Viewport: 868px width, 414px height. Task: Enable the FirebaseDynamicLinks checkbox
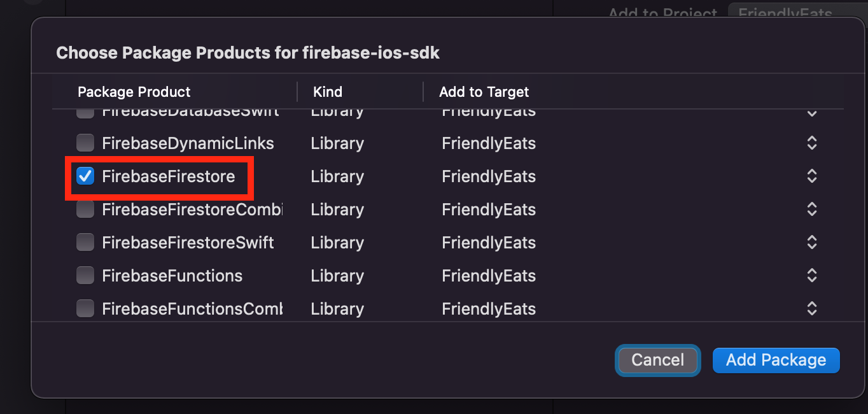(x=85, y=143)
